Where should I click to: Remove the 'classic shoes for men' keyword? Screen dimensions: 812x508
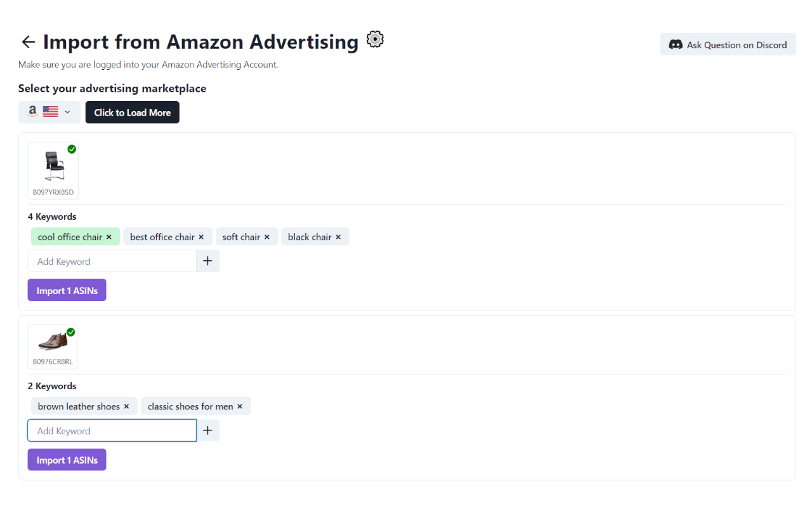point(239,406)
